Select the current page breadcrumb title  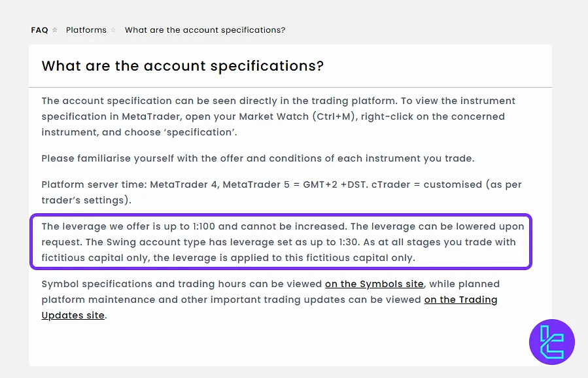pos(205,30)
